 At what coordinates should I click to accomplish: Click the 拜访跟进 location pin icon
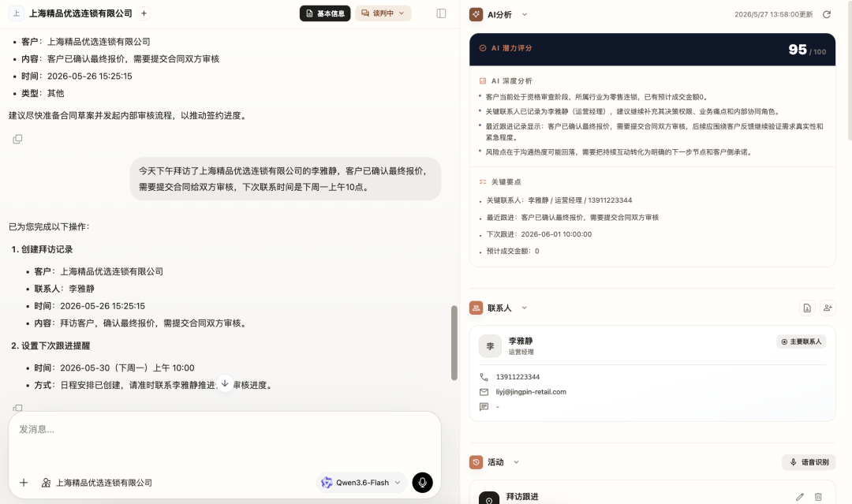(489, 498)
